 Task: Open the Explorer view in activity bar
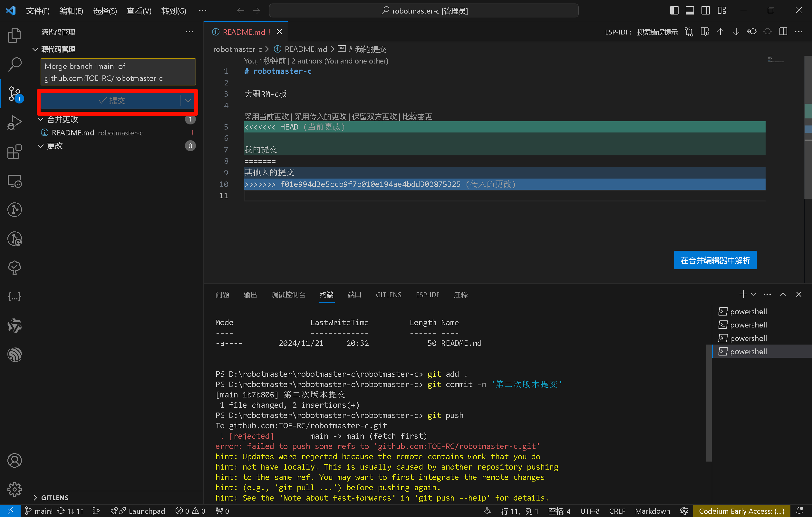pos(14,35)
